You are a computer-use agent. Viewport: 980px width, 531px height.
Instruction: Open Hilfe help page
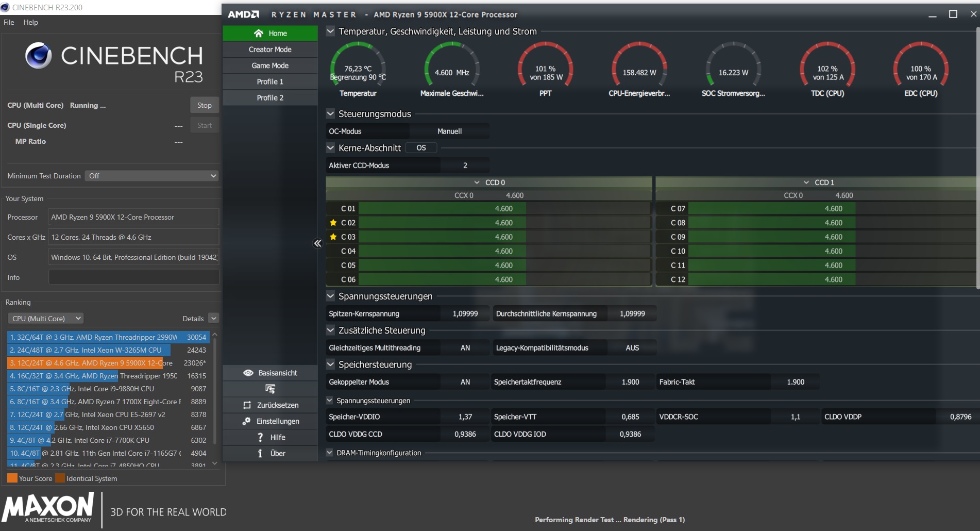pos(270,437)
